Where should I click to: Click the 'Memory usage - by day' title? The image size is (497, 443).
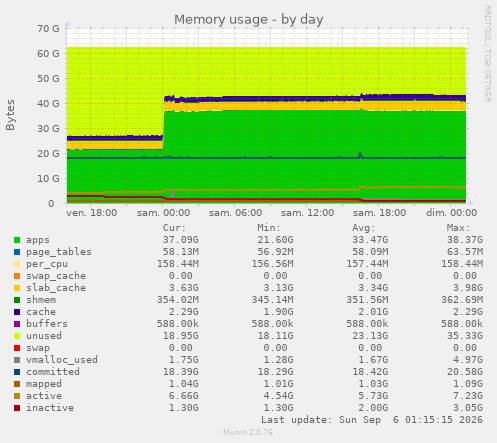pos(249,20)
